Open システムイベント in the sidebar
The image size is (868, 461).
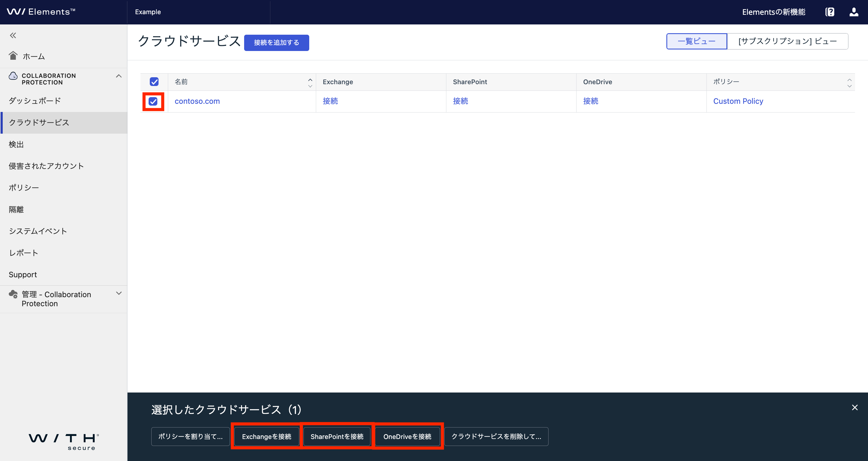(64, 231)
